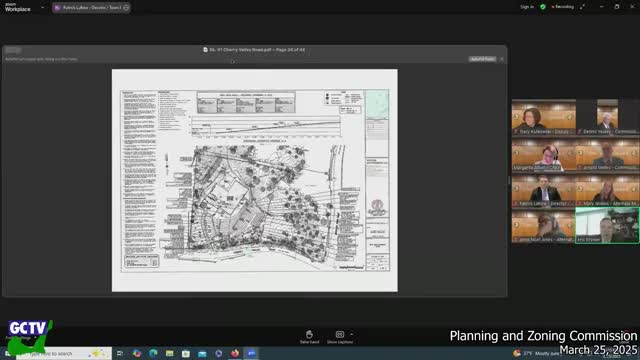Select Mary's video tile
The image size is (640, 360).
(x=608, y=189)
